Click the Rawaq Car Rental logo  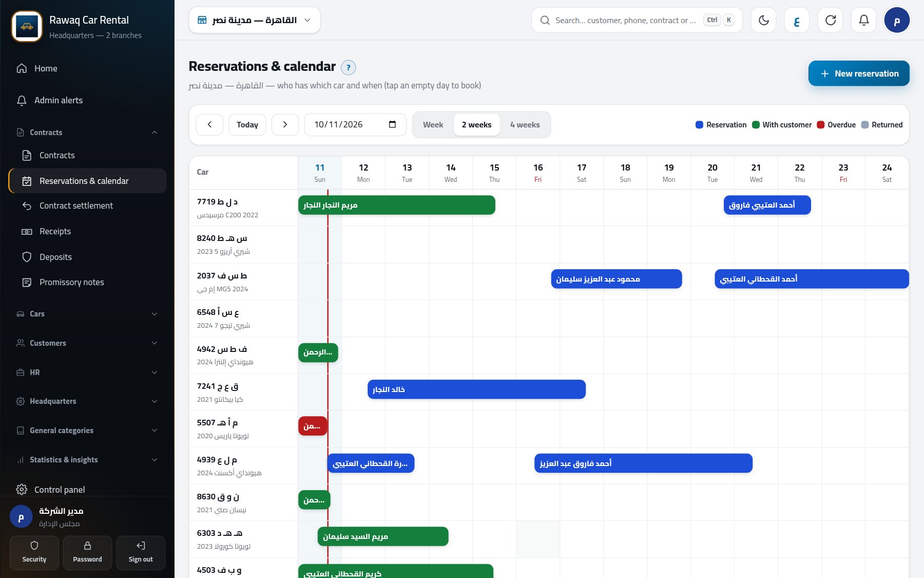(x=27, y=26)
